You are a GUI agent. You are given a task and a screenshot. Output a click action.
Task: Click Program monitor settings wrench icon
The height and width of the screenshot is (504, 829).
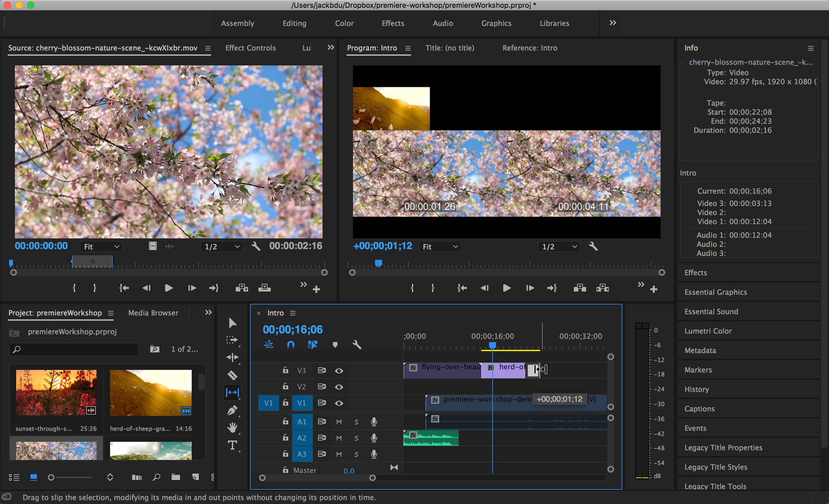tap(593, 246)
